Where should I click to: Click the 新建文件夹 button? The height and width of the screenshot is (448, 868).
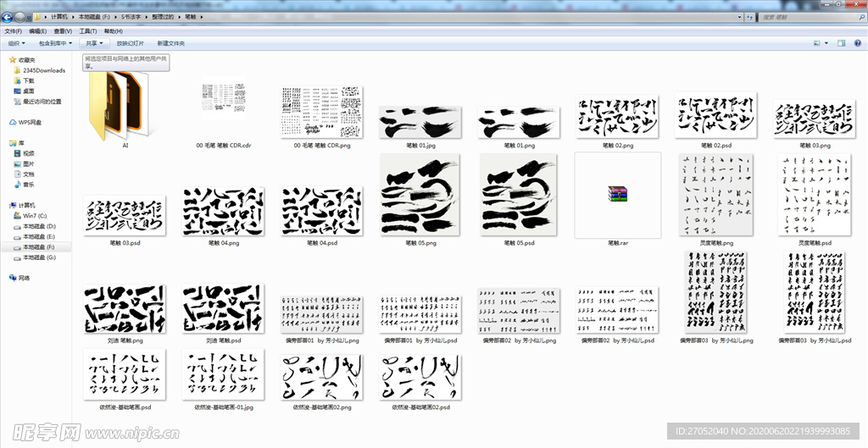(170, 42)
